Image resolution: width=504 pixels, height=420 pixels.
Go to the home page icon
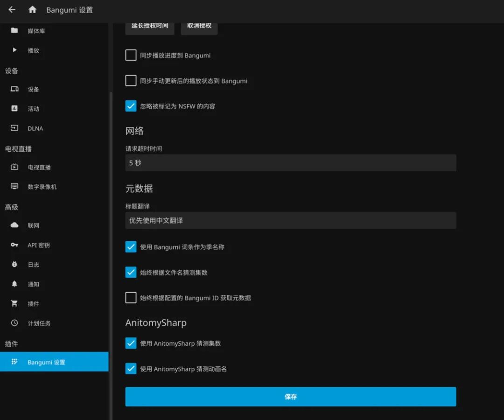coord(32,10)
